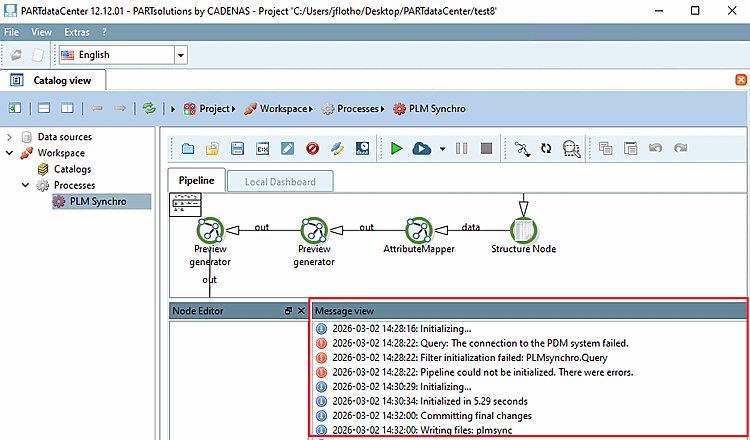Click the node layout arrange icon

pyautogui.click(x=522, y=149)
